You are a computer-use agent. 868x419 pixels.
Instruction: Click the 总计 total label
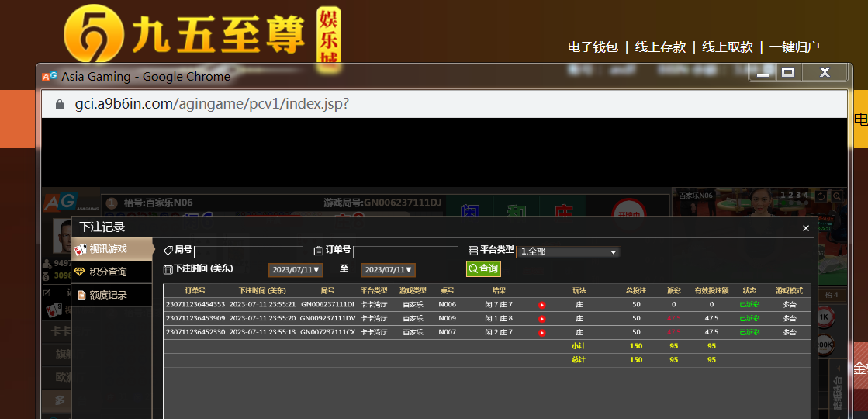[x=579, y=360]
